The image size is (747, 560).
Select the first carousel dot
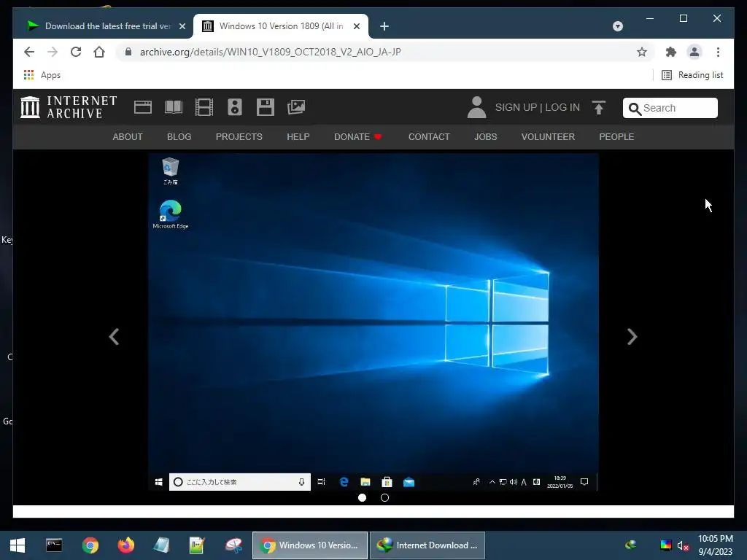pos(362,497)
